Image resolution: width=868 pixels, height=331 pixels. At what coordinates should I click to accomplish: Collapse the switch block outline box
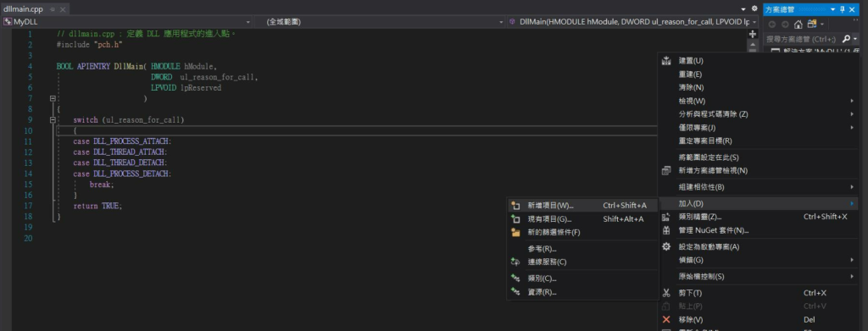click(53, 120)
